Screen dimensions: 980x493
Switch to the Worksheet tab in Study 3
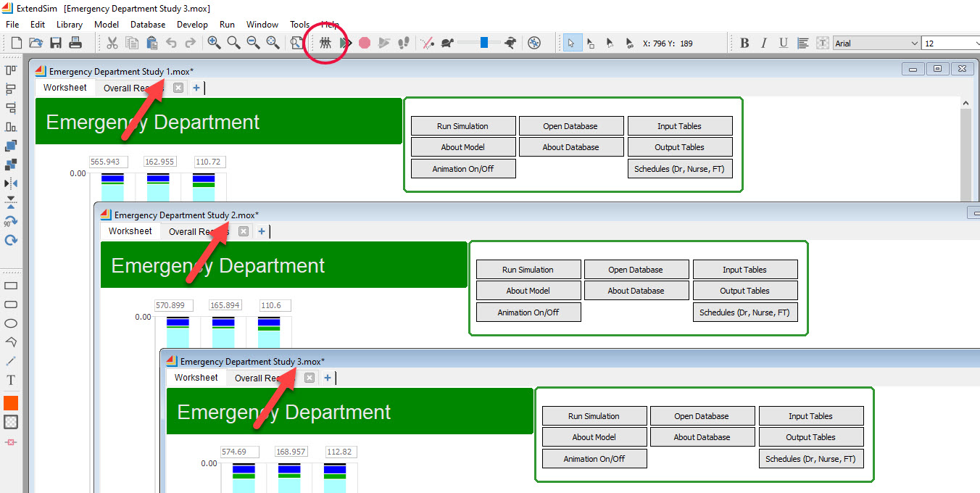click(x=196, y=377)
